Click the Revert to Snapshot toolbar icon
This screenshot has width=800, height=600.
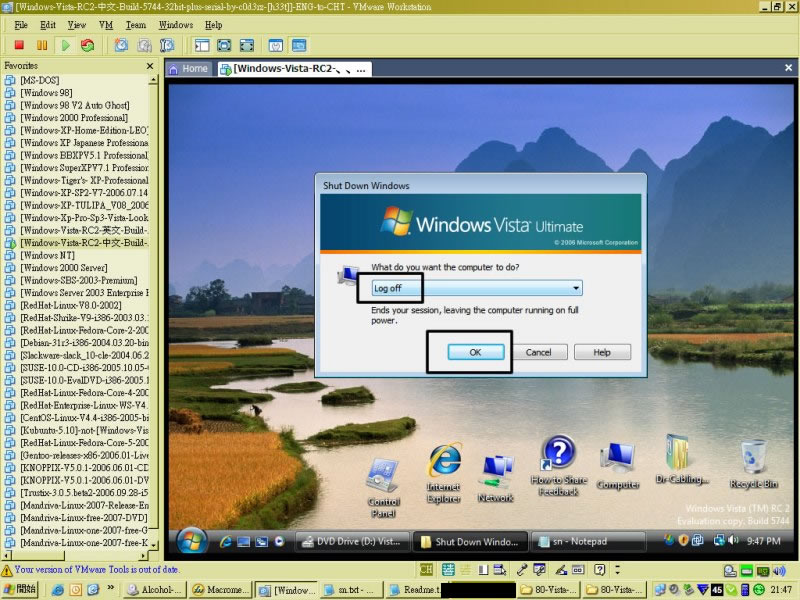click(x=144, y=45)
